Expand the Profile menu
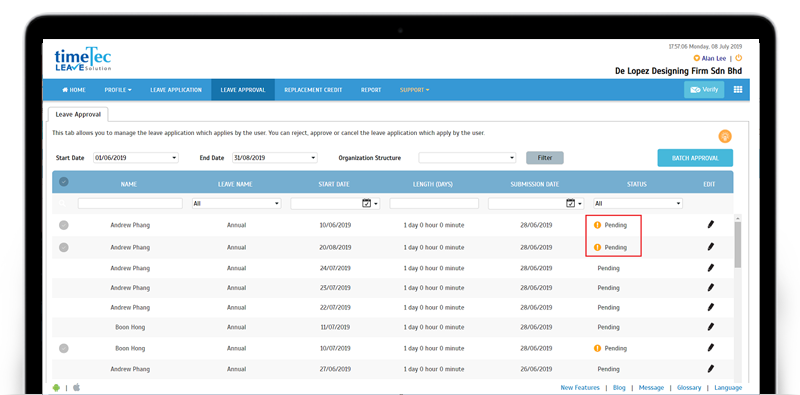This screenshot has height=395, width=800. (118, 90)
